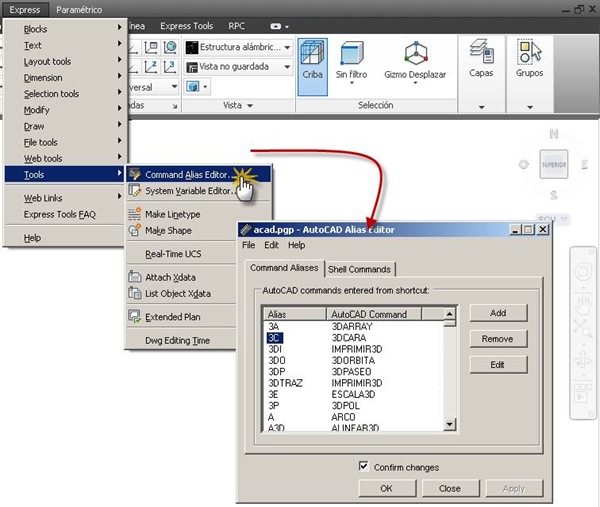Image resolution: width=600 pixels, height=507 pixels.
Task: Click the Close button in Alias Editor
Action: [x=450, y=488]
